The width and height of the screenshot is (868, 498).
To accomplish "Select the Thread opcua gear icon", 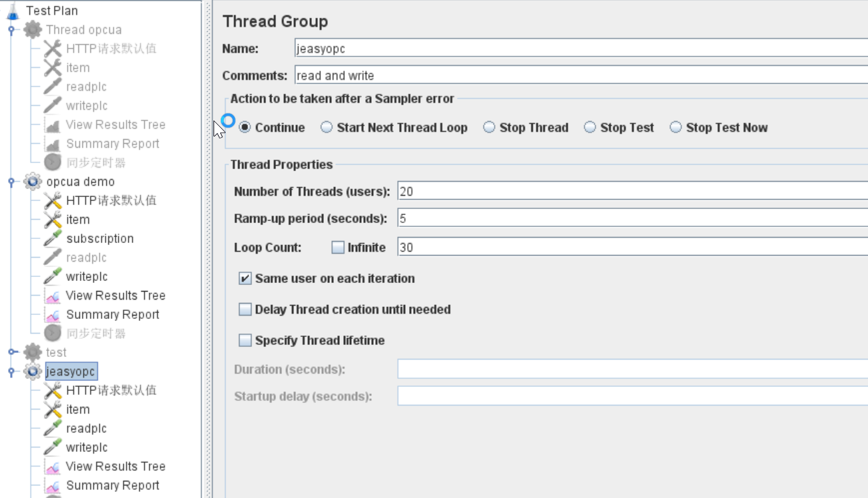I will coord(32,29).
